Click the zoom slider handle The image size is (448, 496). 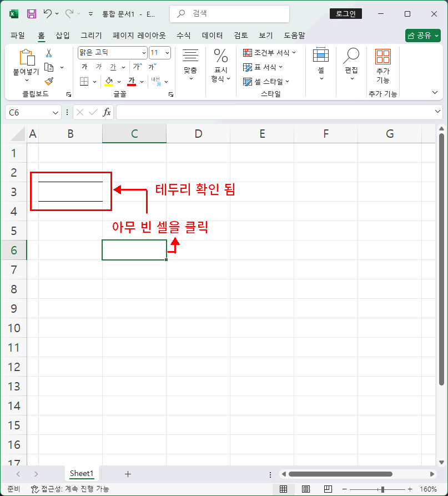[x=382, y=489]
